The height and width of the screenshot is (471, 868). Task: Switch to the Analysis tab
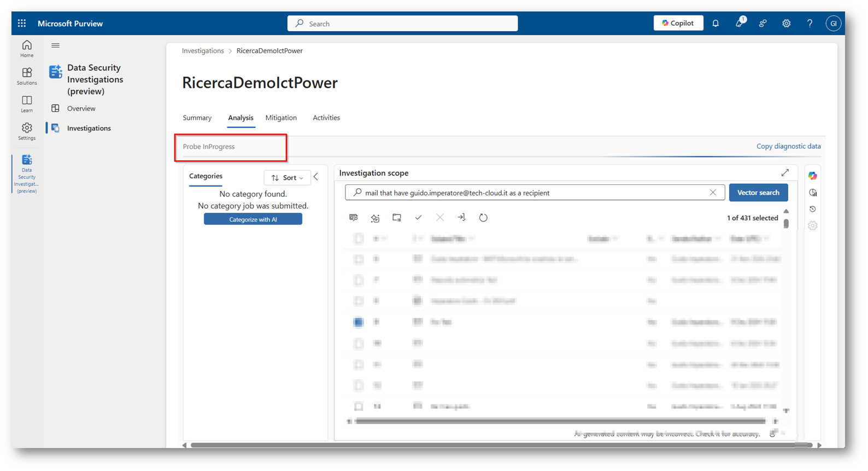click(241, 118)
